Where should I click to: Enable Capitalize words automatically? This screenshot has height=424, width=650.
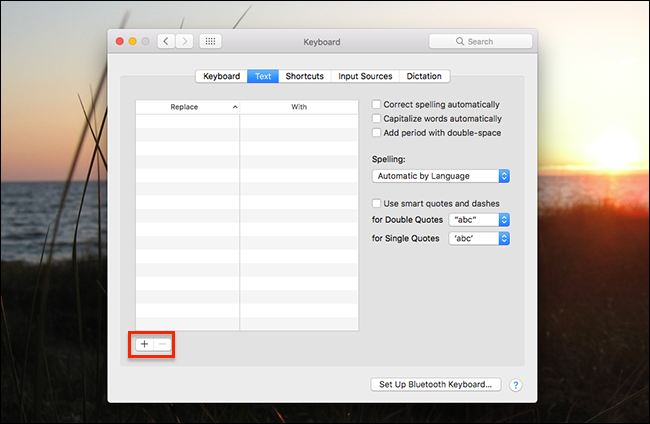pos(376,119)
